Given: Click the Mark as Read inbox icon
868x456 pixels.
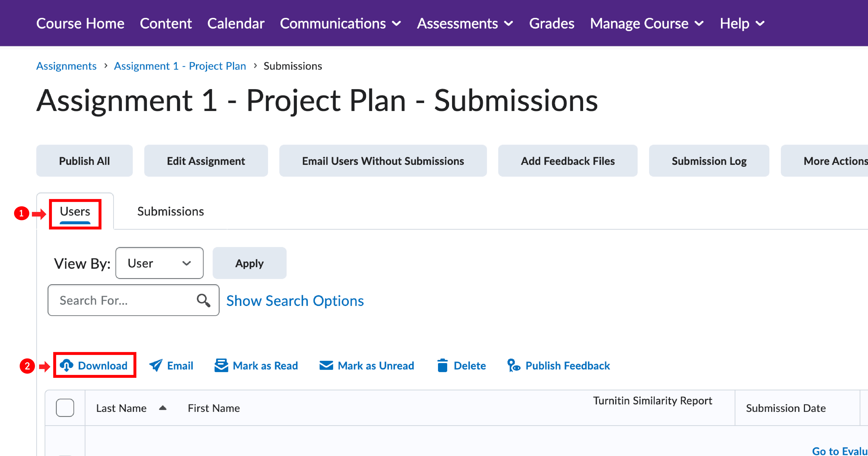Looking at the screenshot, I should [221, 365].
